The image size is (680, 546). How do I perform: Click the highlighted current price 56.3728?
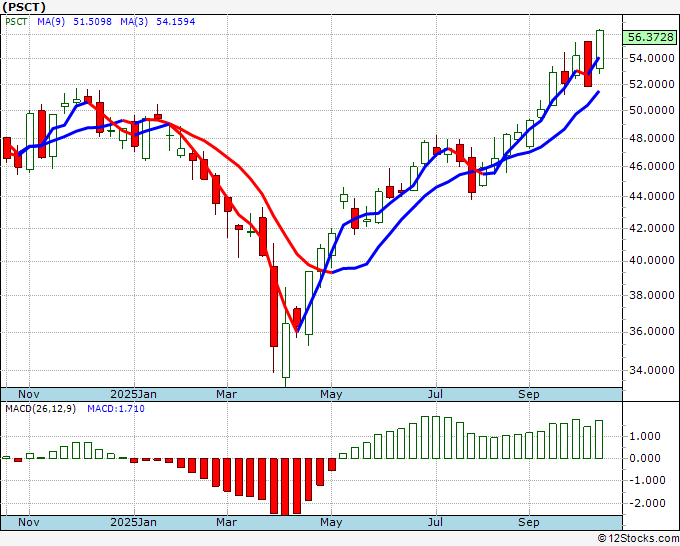pos(651,37)
